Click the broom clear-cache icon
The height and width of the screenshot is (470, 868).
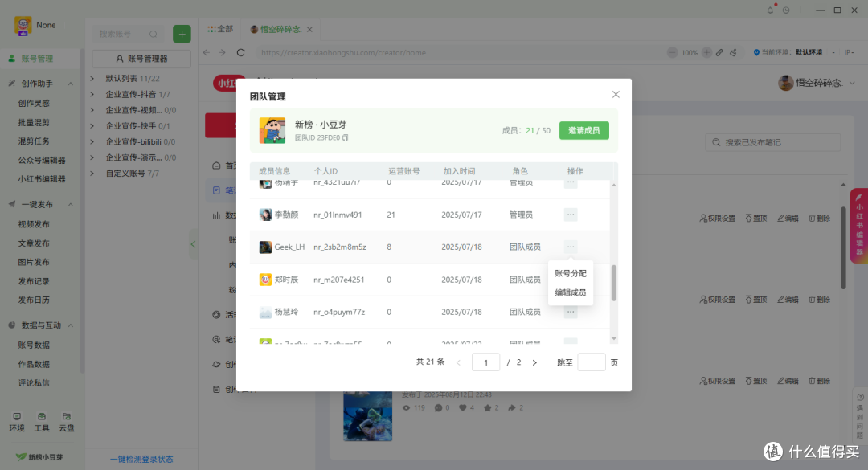click(x=733, y=52)
